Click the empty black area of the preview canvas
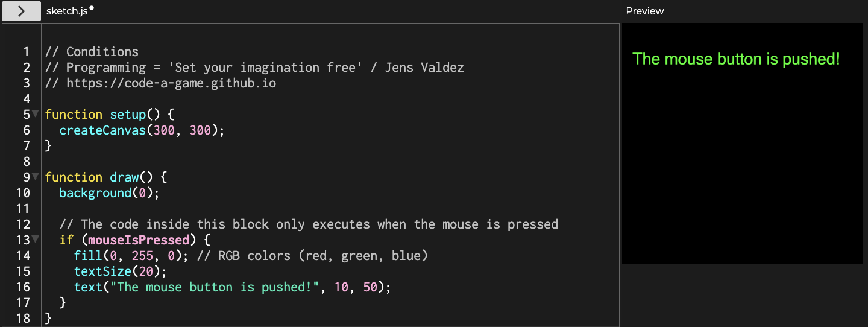This screenshot has width=868, height=327. tap(741, 181)
